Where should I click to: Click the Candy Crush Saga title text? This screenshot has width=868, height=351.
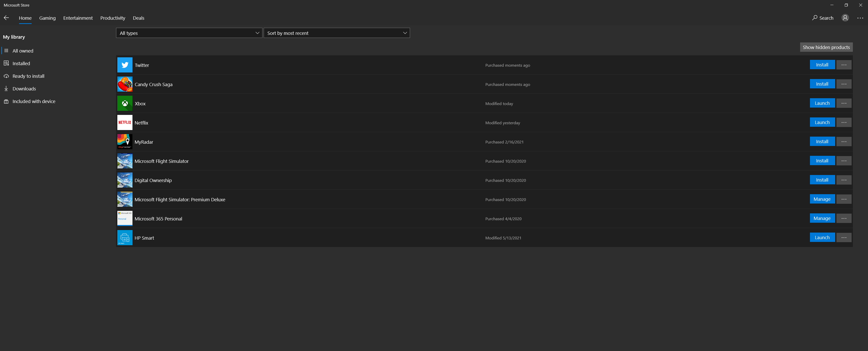[x=153, y=84]
